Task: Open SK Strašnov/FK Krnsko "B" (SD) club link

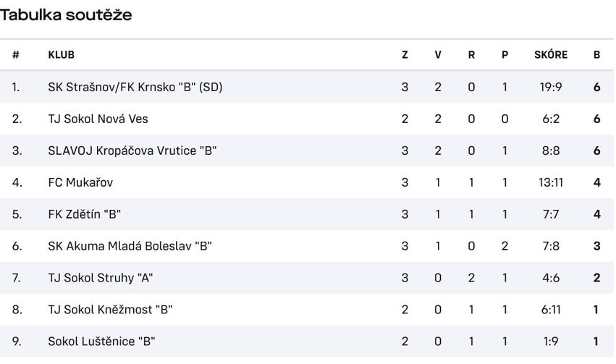Action: (135, 87)
